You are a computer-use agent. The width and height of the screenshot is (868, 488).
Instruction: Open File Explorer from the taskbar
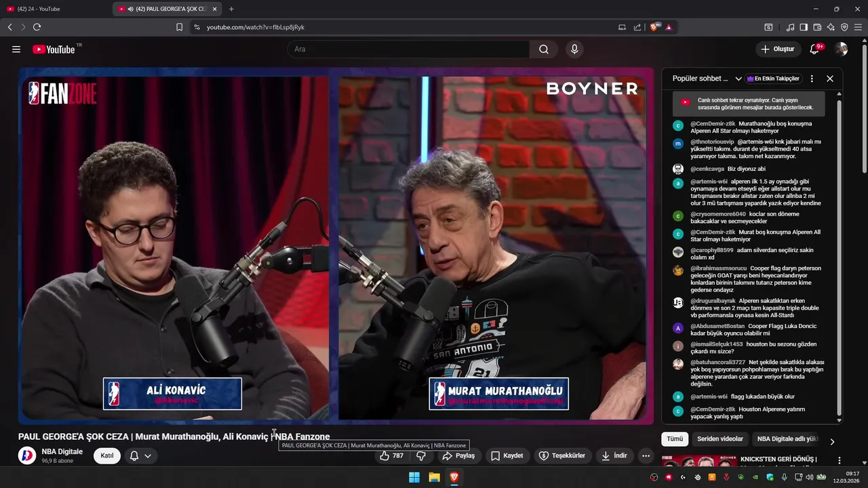(434, 477)
